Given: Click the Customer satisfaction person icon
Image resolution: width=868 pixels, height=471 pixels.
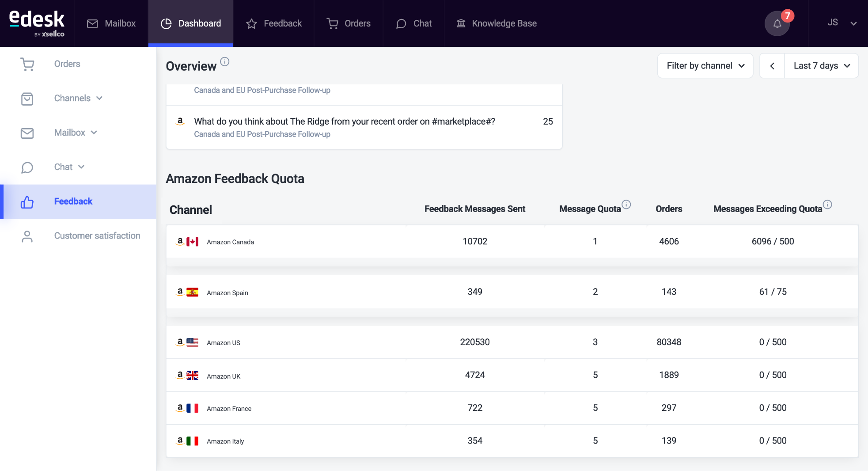Looking at the screenshot, I should [27, 236].
